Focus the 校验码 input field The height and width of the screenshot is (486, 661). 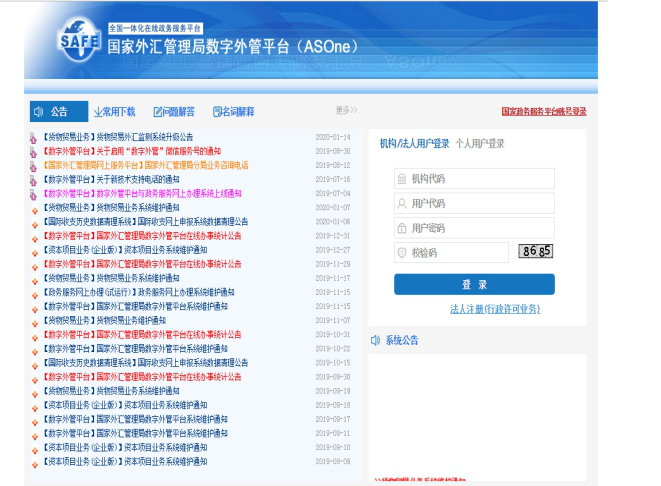(x=451, y=252)
